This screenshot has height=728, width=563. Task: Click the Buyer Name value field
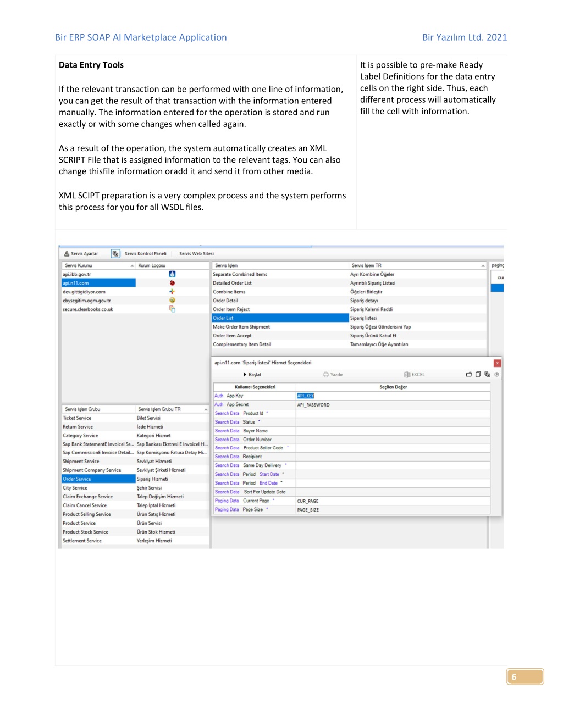393,431
